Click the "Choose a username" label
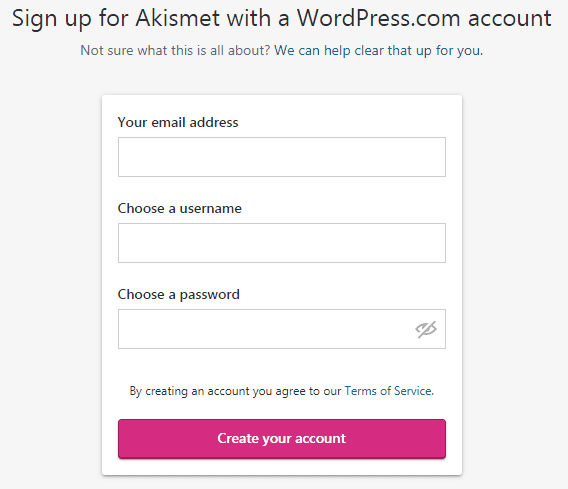Screen dimensions: 568x489 tap(179, 209)
